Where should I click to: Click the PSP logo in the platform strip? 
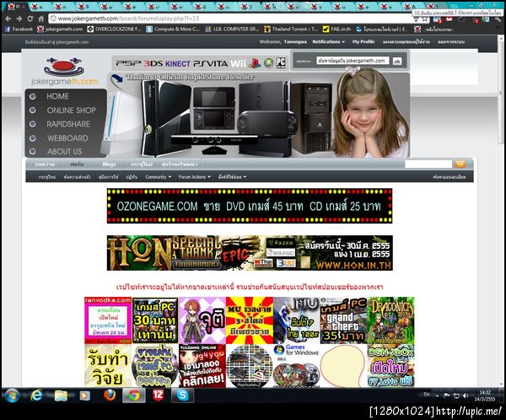tap(128, 63)
